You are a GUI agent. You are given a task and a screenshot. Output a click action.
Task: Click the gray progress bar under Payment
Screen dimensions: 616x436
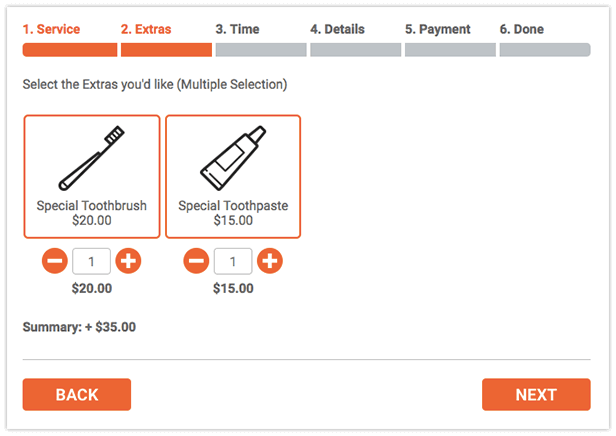pos(450,50)
